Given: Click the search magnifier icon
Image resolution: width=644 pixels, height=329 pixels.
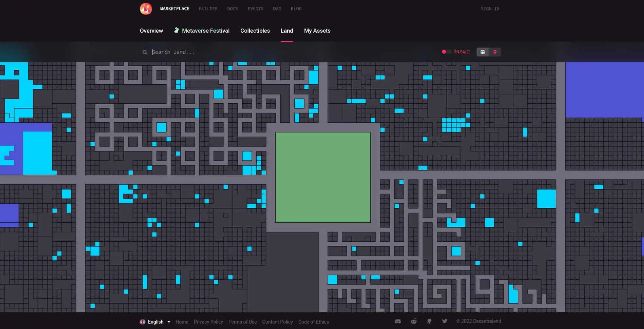Looking at the screenshot, I should point(145,52).
